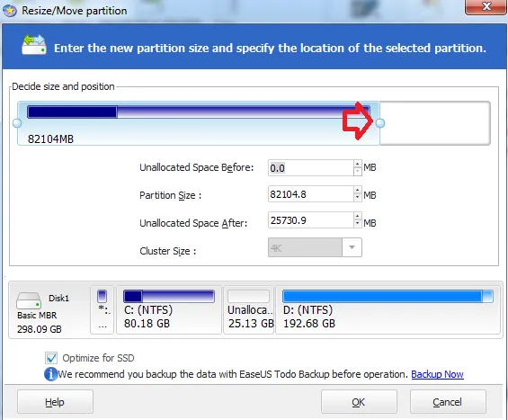The width and height of the screenshot is (508, 420).
Task: Increase Unallocated Space After value
Action: pos(357,216)
